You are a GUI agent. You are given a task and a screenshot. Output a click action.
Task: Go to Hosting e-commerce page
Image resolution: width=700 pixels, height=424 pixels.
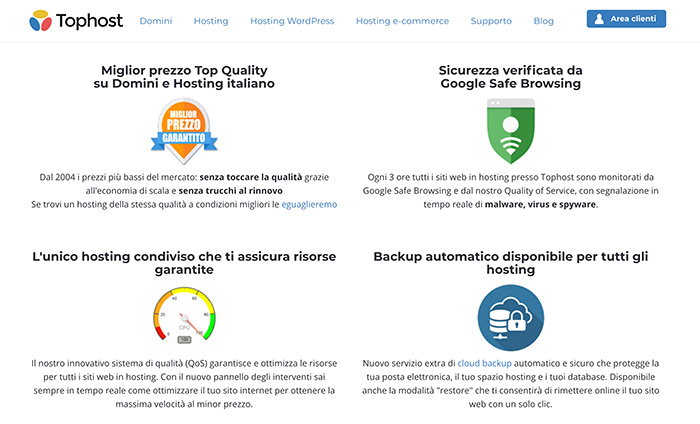402,21
